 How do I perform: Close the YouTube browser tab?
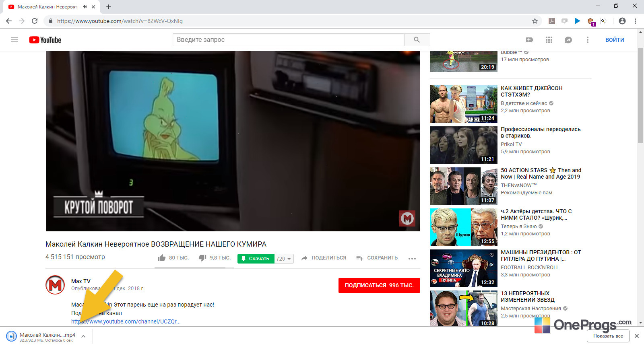click(93, 7)
